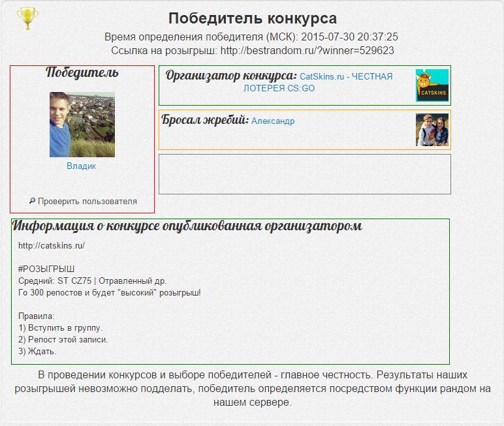504x426 pixels.
Task: Click the #РОЗЫГРЫШ hashtag text
Action: coord(46,269)
